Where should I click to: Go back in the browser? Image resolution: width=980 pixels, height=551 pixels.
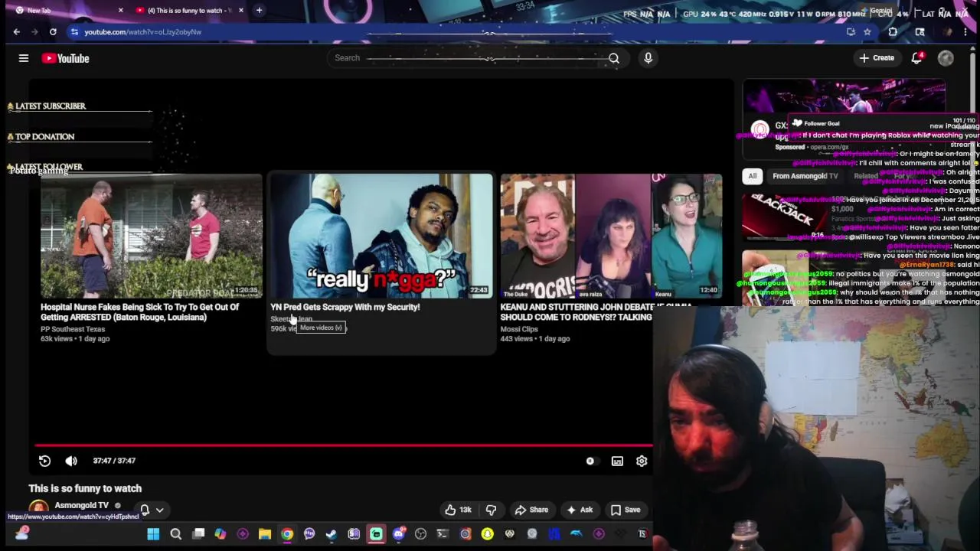coord(17,32)
